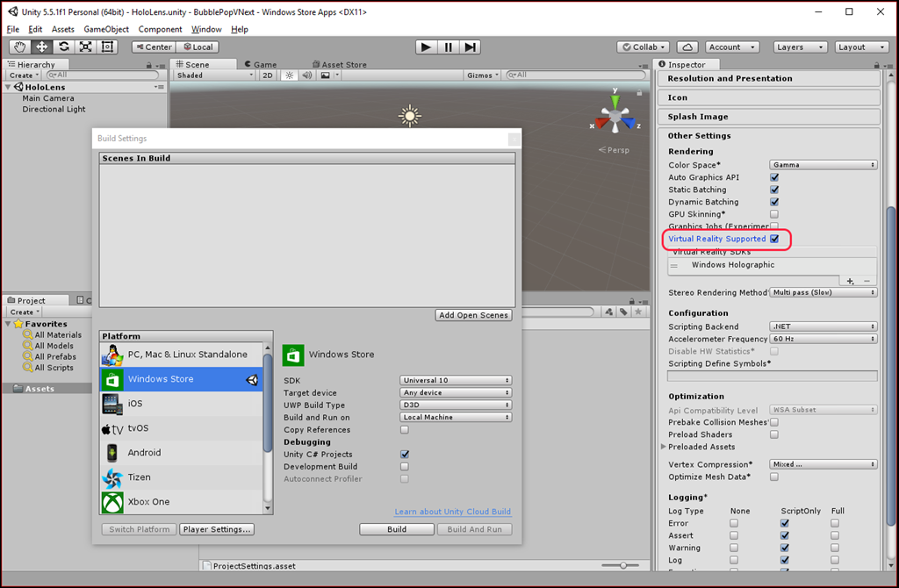Enable GPU Skinning checkbox
The image size is (899, 588).
[774, 214]
